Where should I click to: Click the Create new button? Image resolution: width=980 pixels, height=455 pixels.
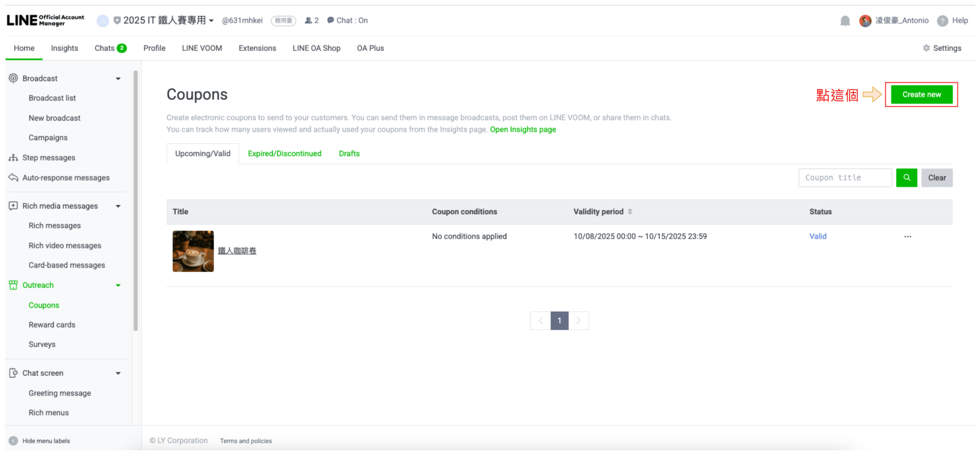922,94
